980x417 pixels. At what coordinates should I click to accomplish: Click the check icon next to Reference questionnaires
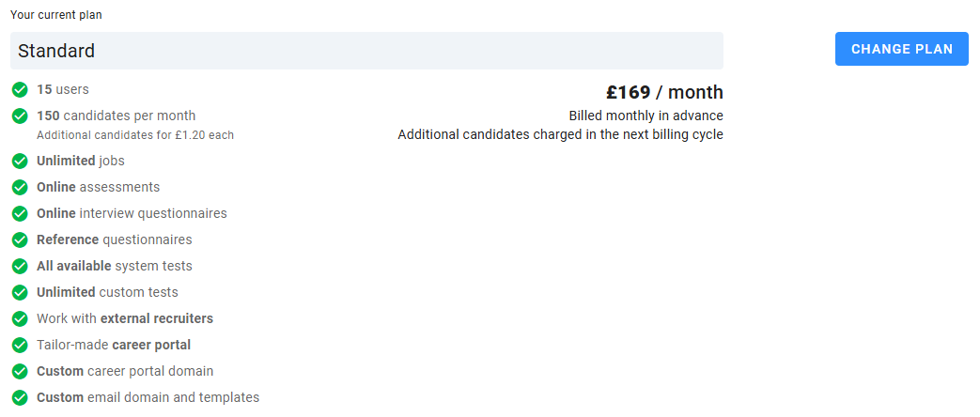19,240
